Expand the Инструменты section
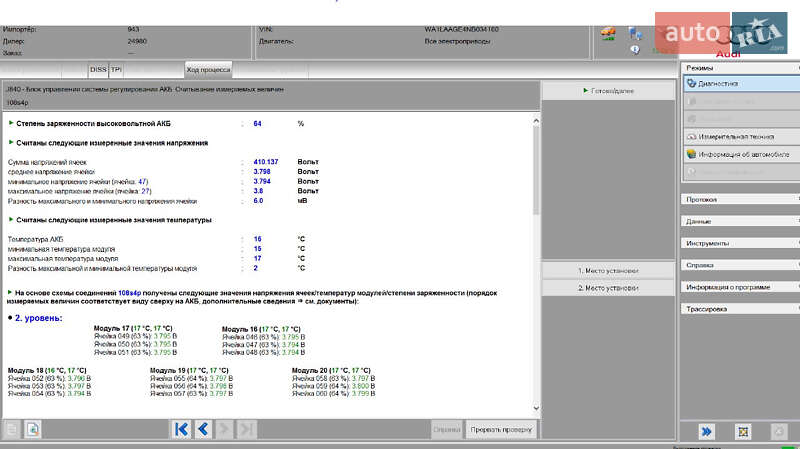The image size is (800, 449). point(740,243)
